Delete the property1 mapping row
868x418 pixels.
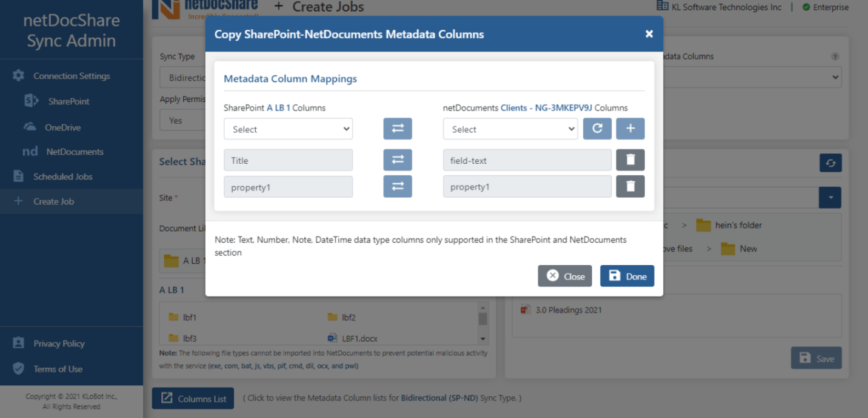pyautogui.click(x=630, y=187)
